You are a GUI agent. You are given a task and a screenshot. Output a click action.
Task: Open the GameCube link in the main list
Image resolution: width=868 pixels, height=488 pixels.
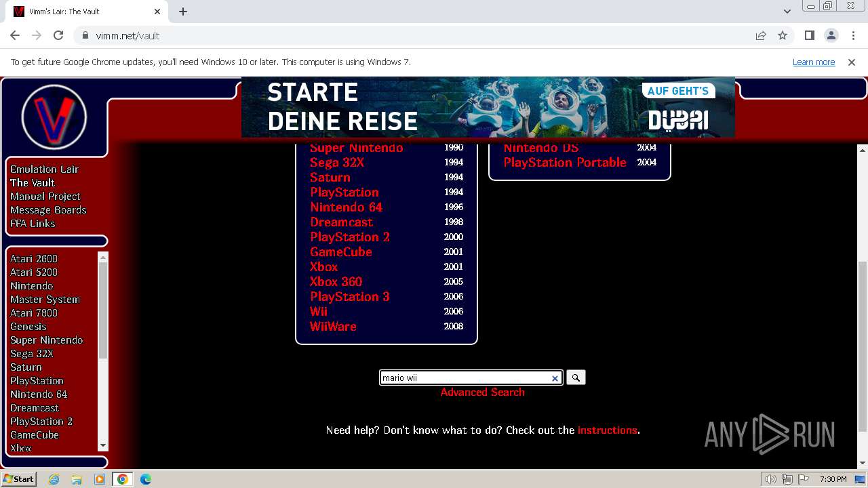click(341, 251)
